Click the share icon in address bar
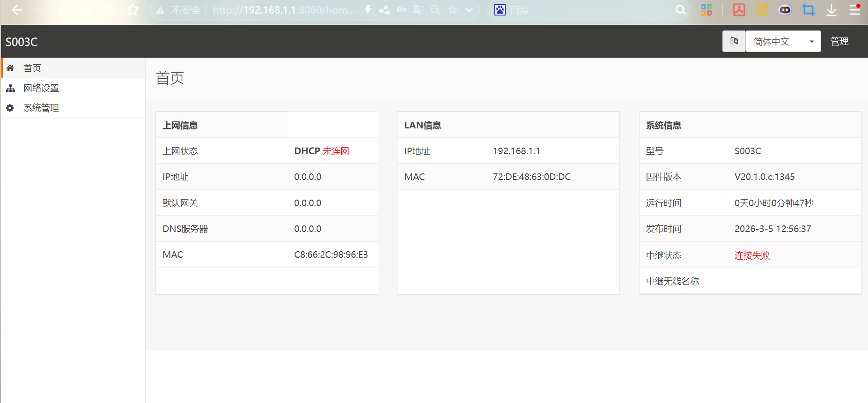This screenshot has width=868, height=403. pos(384,10)
